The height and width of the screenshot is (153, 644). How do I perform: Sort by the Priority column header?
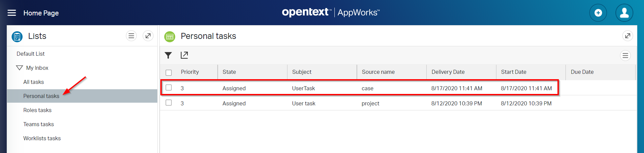(x=190, y=72)
